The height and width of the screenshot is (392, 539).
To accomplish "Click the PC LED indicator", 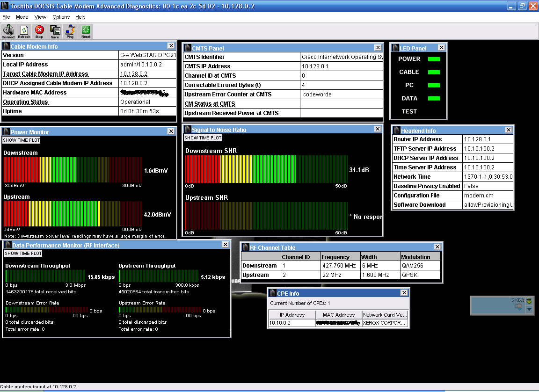I will (x=434, y=85).
